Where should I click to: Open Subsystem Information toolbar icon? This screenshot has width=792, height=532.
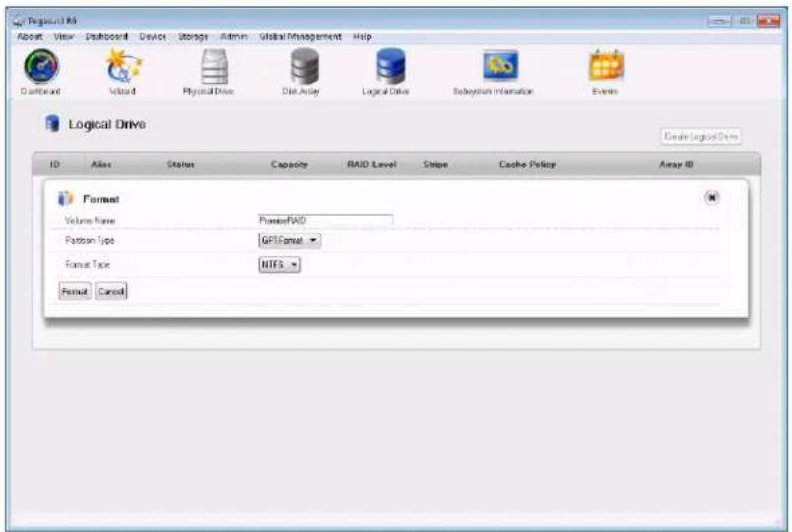coord(499,66)
